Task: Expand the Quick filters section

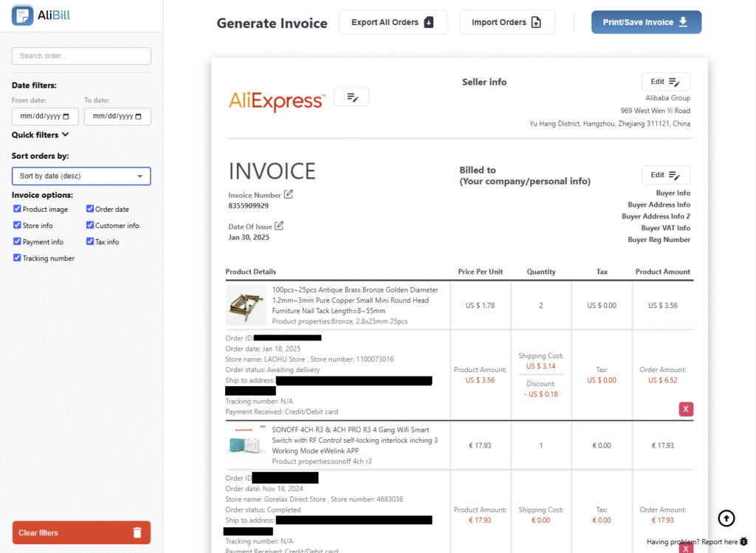Action: [x=41, y=135]
